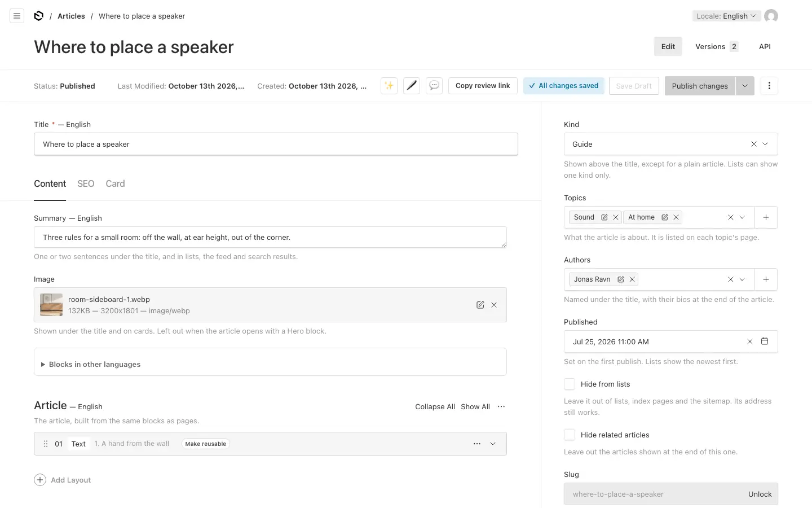
Task: Enable the Hide related articles checkbox
Action: [570, 435]
